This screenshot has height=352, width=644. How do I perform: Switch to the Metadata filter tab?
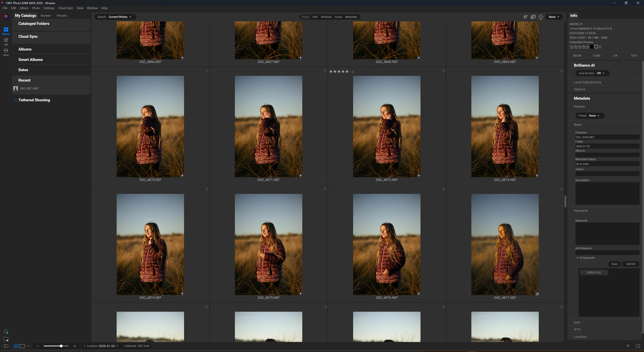351,17
